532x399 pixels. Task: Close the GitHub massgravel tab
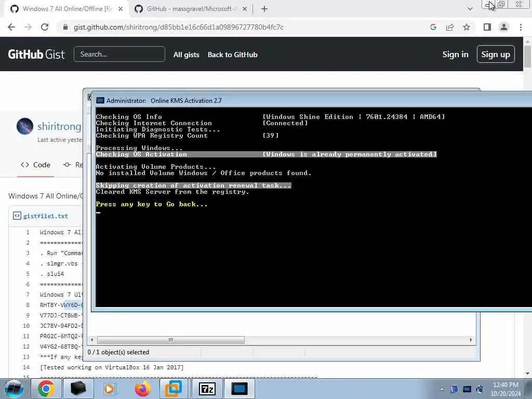coord(245,9)
